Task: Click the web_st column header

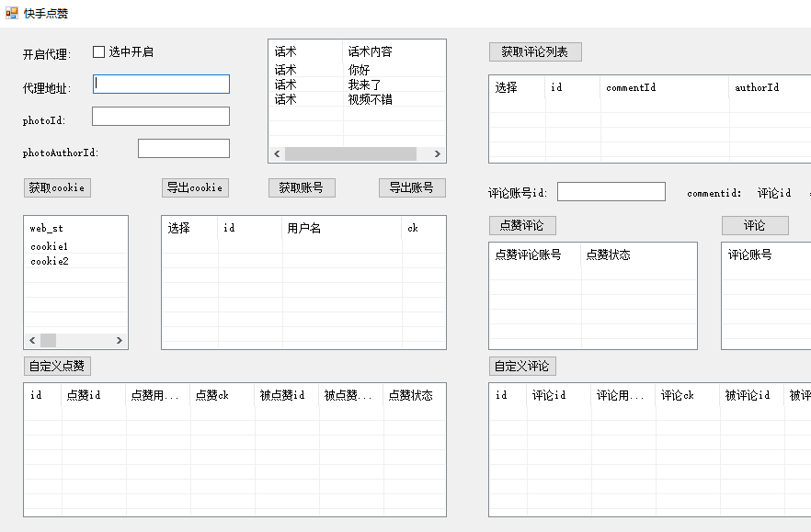Action: point(76,228)
